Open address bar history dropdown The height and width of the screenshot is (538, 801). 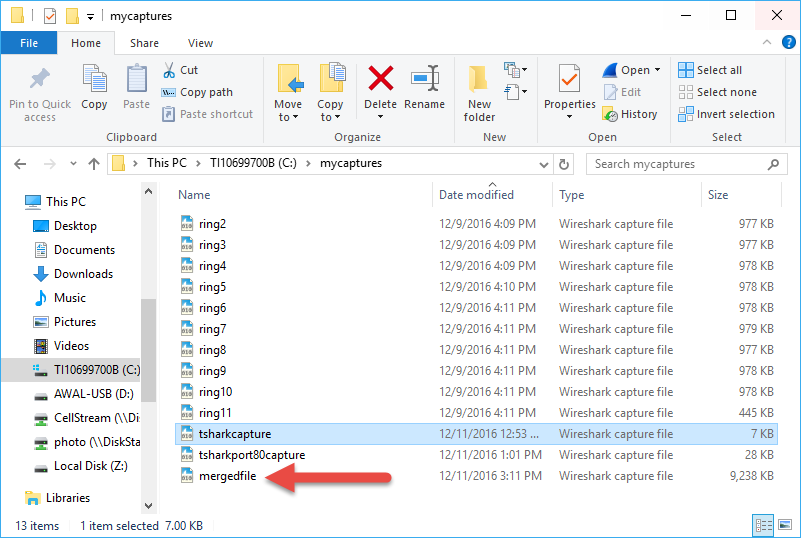tap(541, 164)
